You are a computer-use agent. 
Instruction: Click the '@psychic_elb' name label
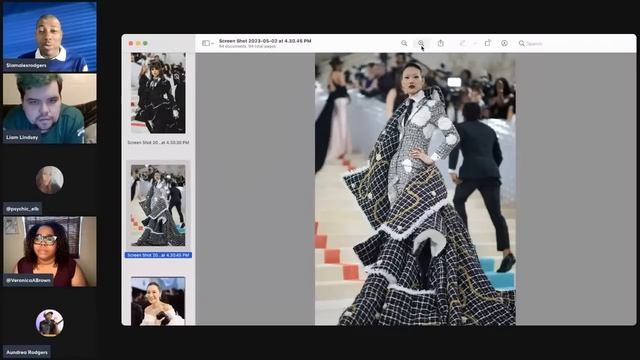22,209
